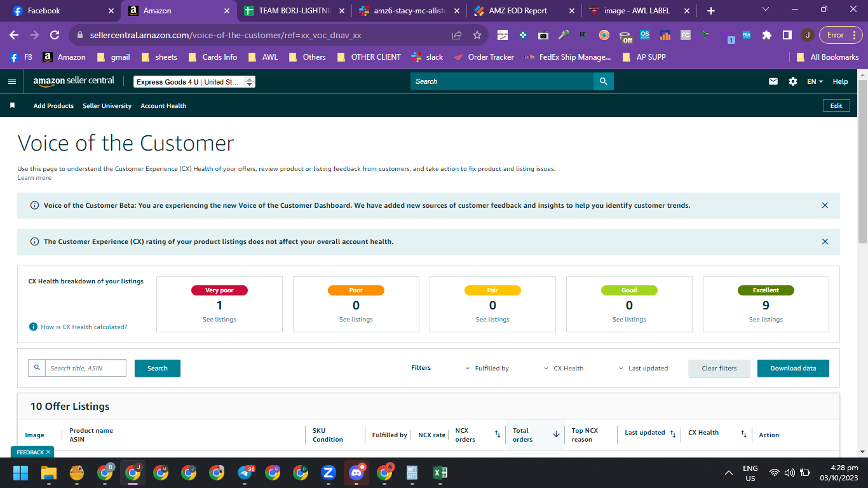Open the Chrome profile J avatar

pos(807,35)
